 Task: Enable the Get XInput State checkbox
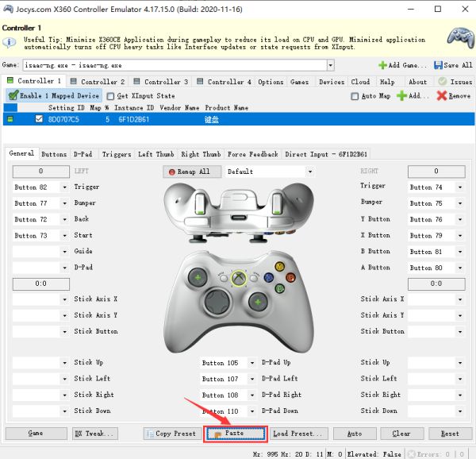(111, 96)
